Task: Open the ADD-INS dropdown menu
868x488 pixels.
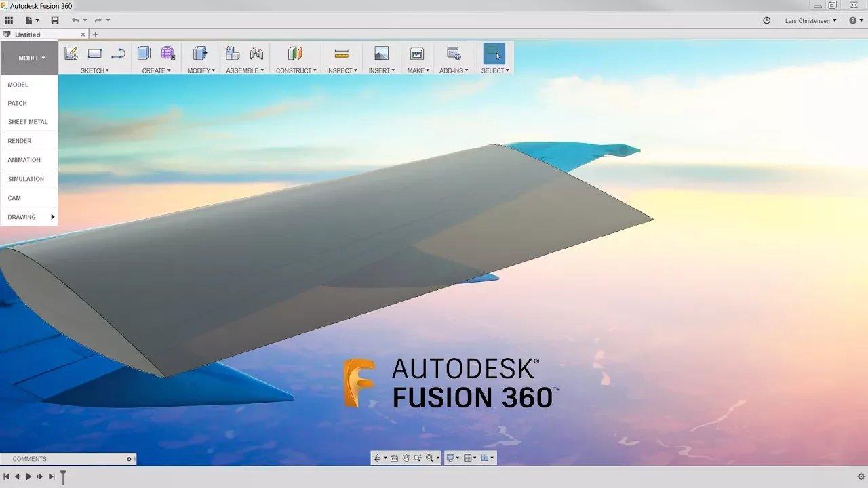Action: pos(454,70)
